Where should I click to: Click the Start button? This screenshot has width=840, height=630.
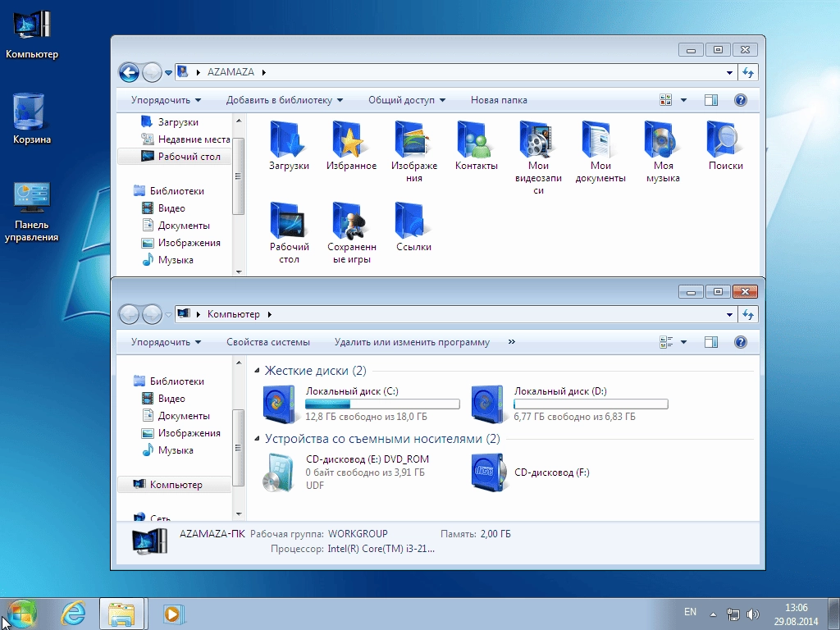click(x=21, y=614)
